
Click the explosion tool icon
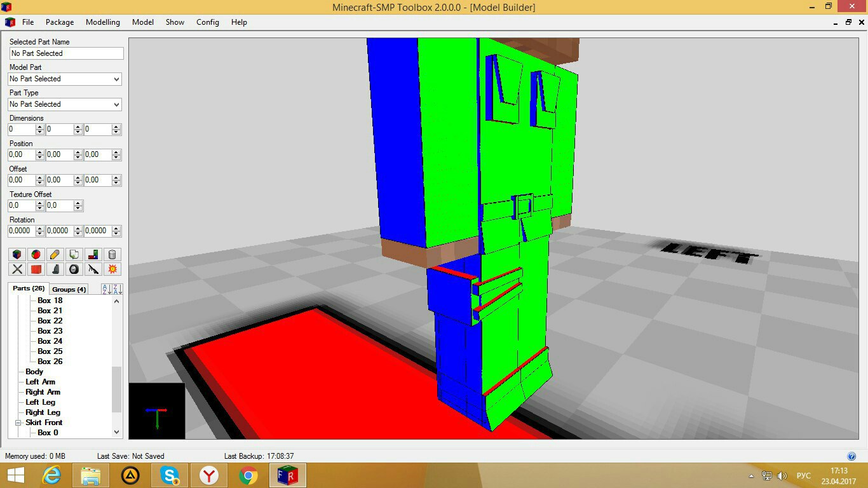point(112,269)
